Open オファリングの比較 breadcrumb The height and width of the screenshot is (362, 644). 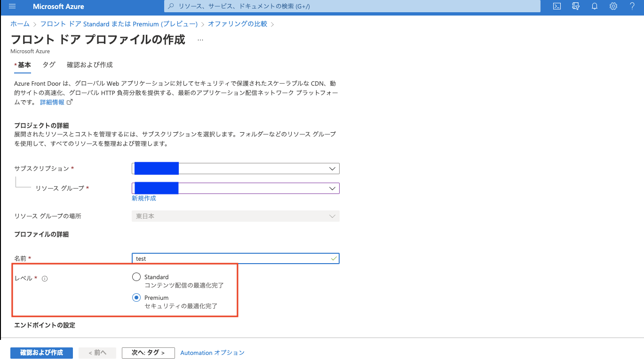(238, 24)
